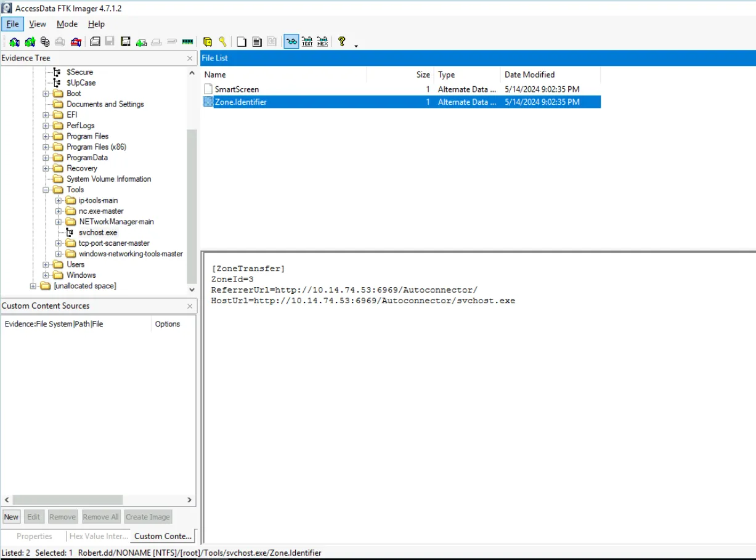Switch to the Properties tab
The image size is (756, 560).
pos(34,536)
